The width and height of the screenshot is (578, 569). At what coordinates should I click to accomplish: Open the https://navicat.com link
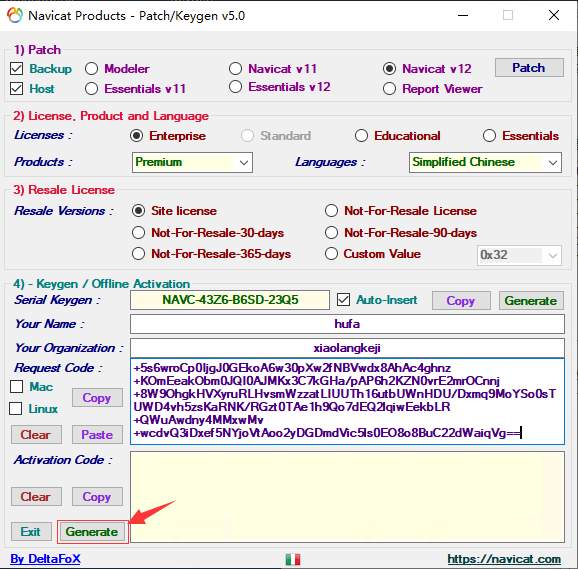tap(504, 559)
